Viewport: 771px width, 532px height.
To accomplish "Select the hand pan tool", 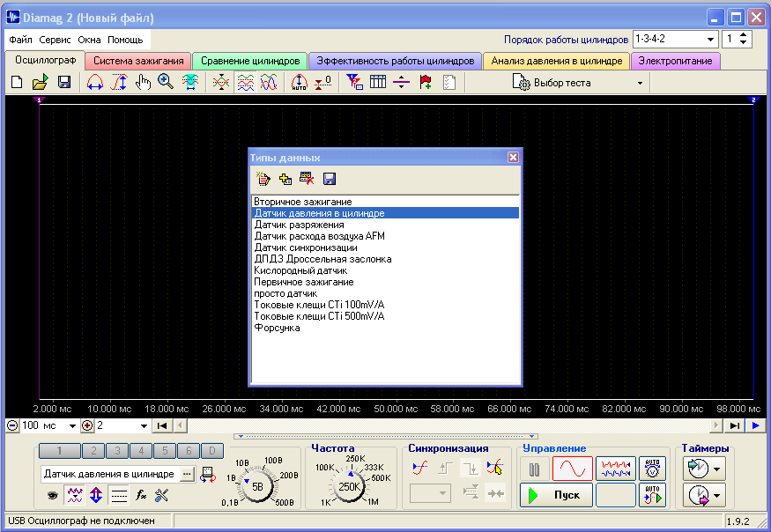I will pos(143,82).
